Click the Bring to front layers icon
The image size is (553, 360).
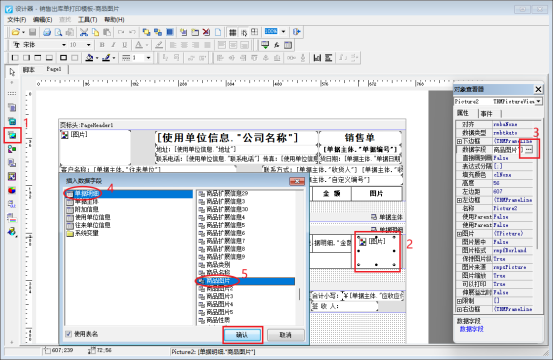point(146,32)
